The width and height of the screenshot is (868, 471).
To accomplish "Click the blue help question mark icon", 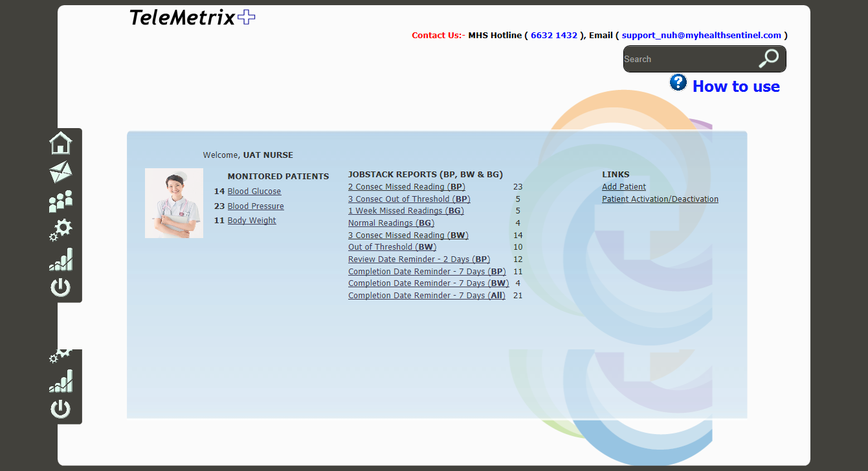I will pyautogui.click(x=678, y=83).
